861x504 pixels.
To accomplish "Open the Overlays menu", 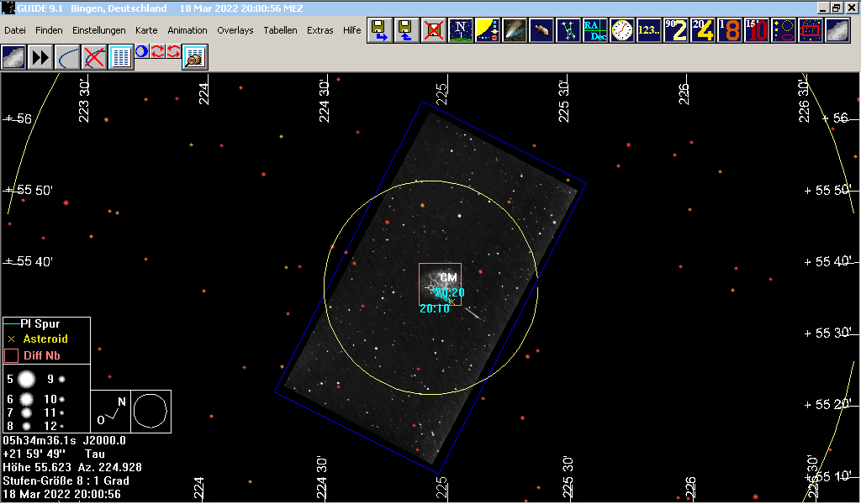I will [235, 30].
